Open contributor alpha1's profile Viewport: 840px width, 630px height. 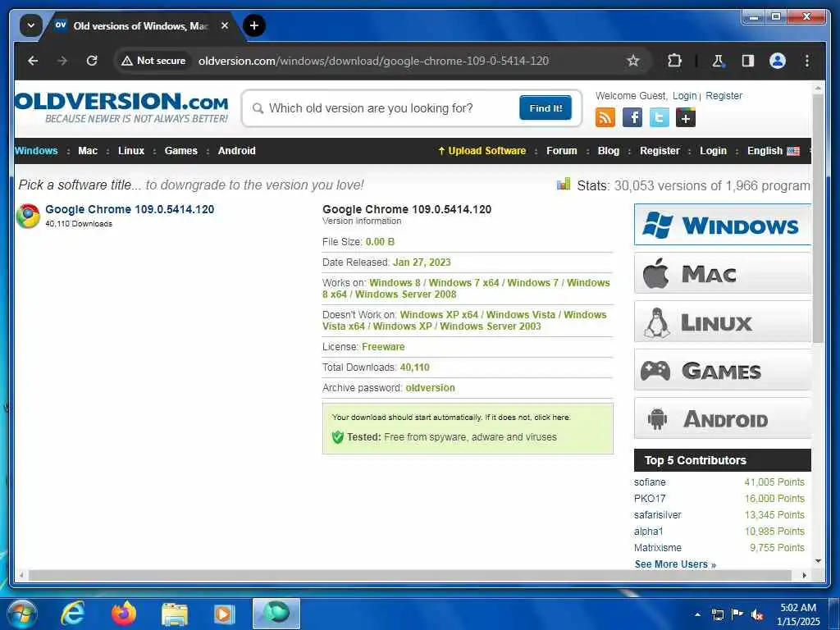[648, 532]
